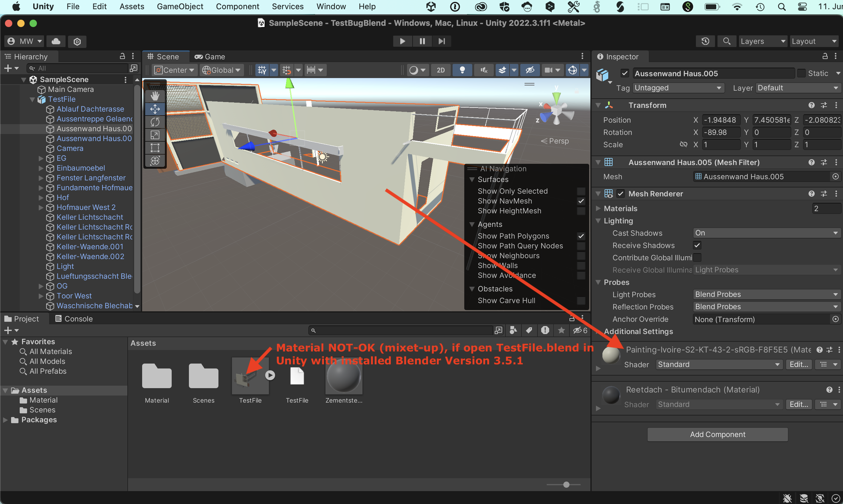Click the Add Component button
This screenshot has height=504, width=843.
717,434
